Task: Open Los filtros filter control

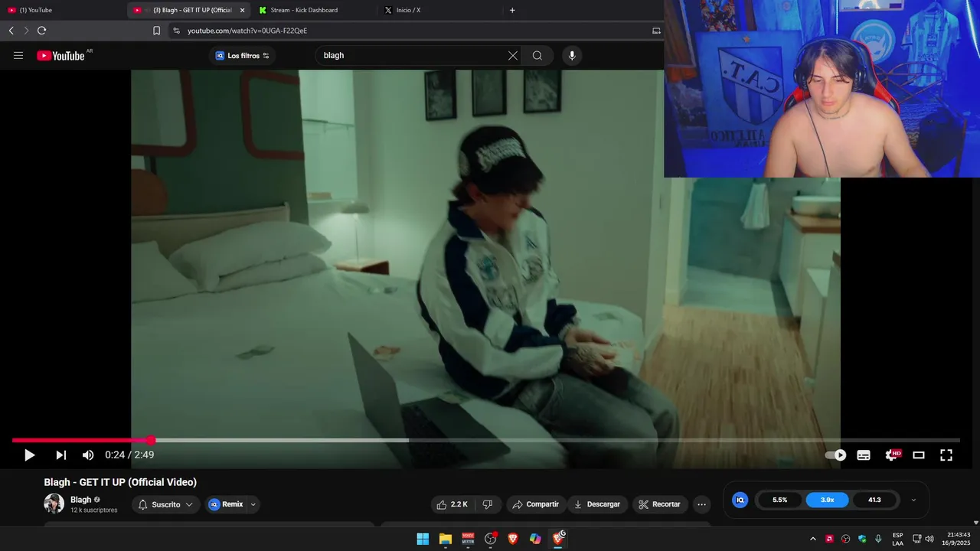Action: click(242, 55)
